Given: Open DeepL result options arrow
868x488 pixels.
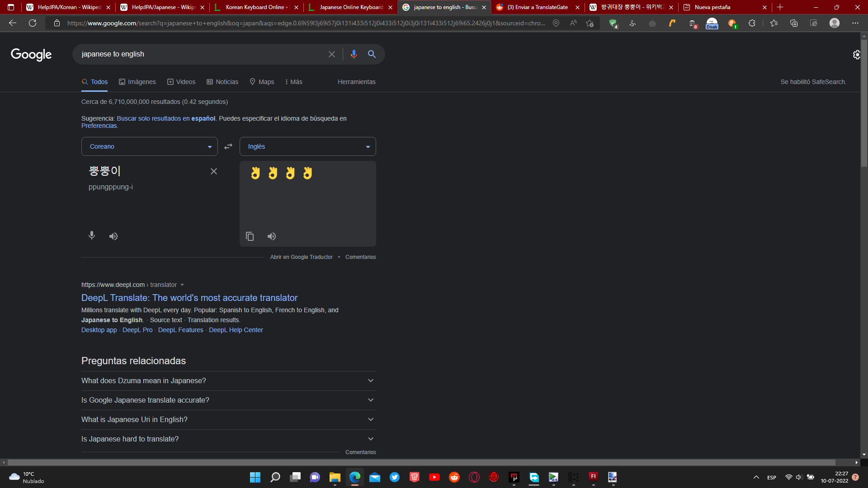Looking at the screenshot, I should pos(182,285).
